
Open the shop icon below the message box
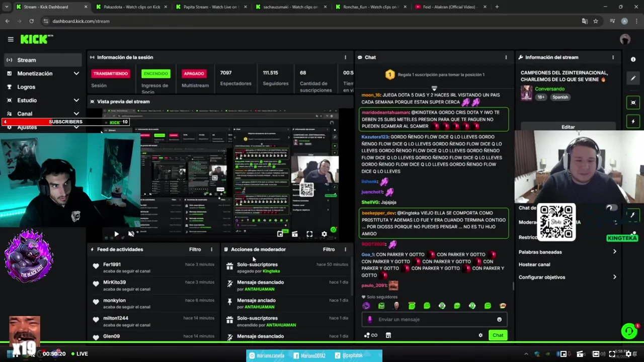(x=388, y=335)
